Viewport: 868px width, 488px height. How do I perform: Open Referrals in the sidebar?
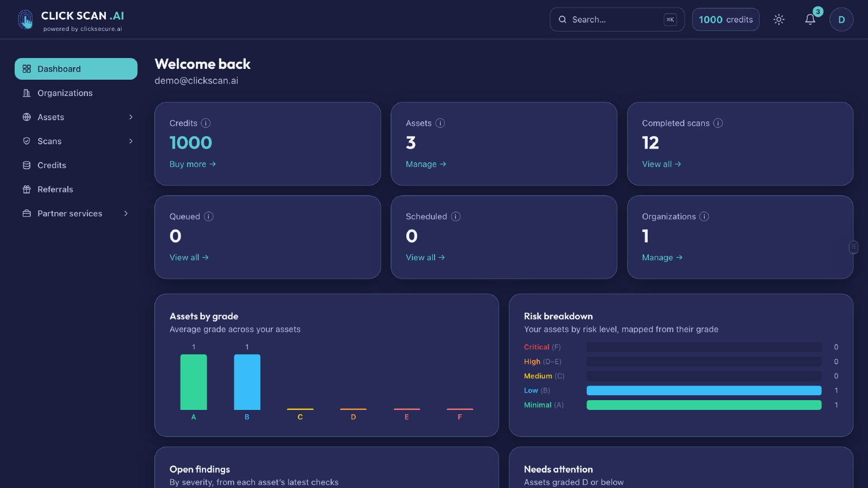(x=76, y=189)
